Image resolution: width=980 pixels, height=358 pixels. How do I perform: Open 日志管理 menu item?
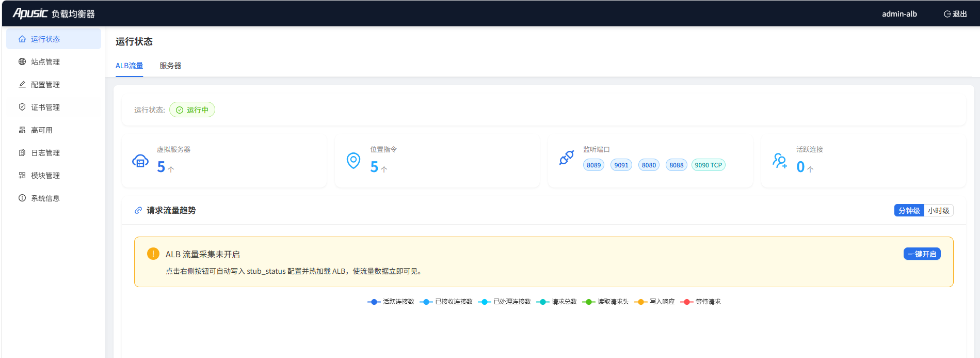coord(54,153)
